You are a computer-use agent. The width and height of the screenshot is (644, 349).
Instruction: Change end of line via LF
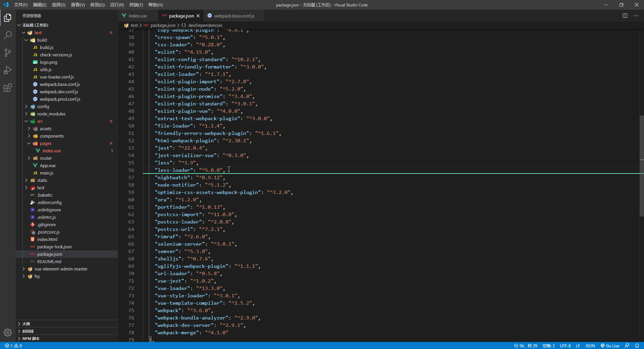coord(578,346)
